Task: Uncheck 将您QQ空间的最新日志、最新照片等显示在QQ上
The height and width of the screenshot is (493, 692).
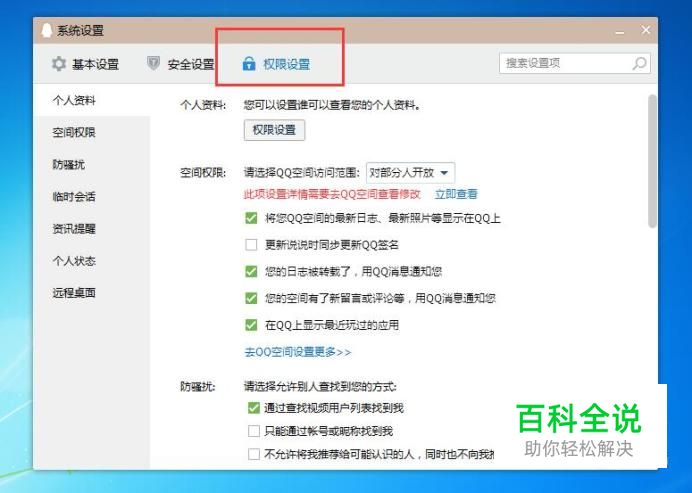Action: [251, 218]
